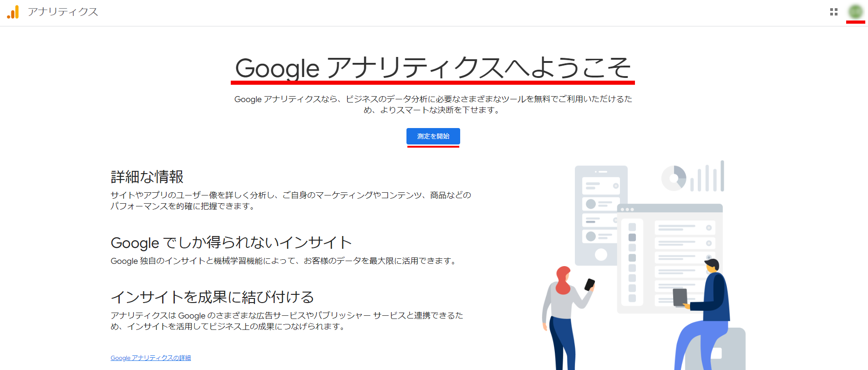The image size is (868, 370).
Task: Select the インサイトを成果に結び付ける heading
Action: (213, 297)
